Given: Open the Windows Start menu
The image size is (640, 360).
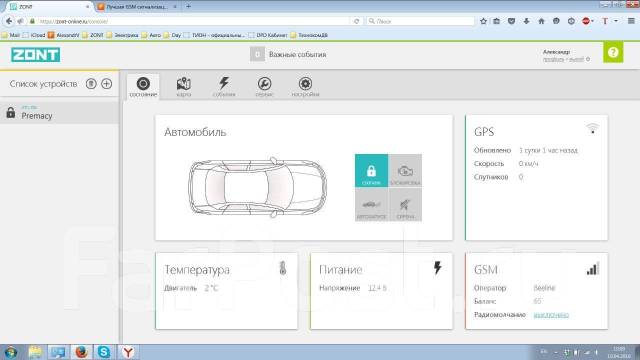Looking at the screenshot, I should click(x=11, y=352).
